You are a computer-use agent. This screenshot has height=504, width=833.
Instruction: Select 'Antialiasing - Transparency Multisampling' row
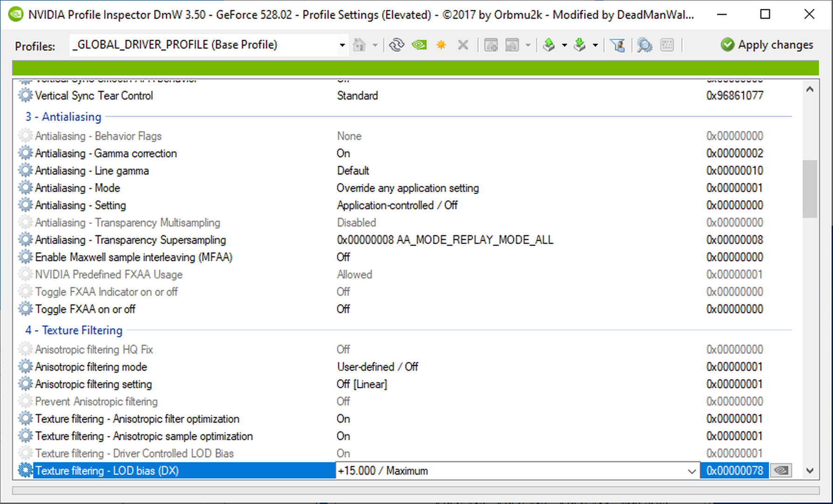405,222
